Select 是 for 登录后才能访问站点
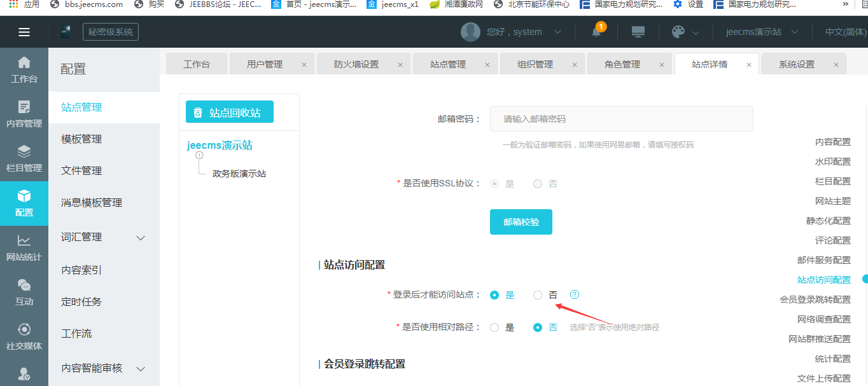This screenshot has height=386, width=868. (494, 295)
